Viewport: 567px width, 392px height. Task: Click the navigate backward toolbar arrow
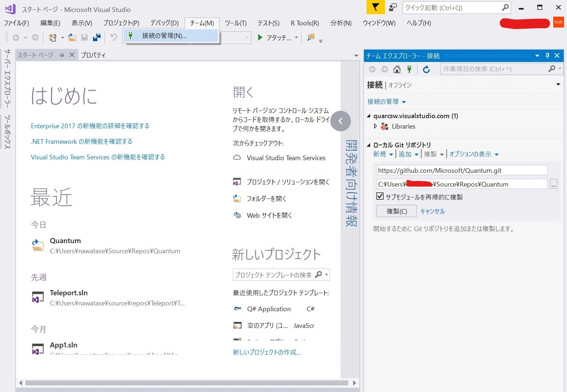(16, 37)
